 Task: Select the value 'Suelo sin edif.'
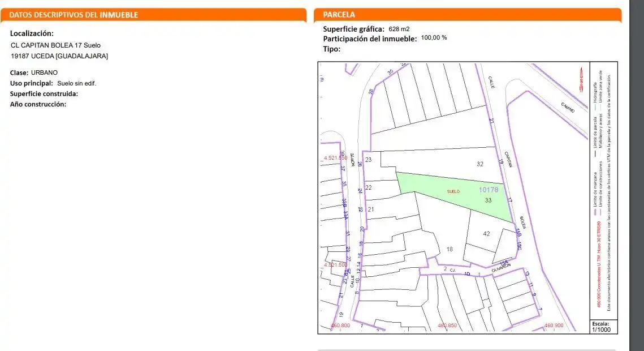tap(76, 83)
